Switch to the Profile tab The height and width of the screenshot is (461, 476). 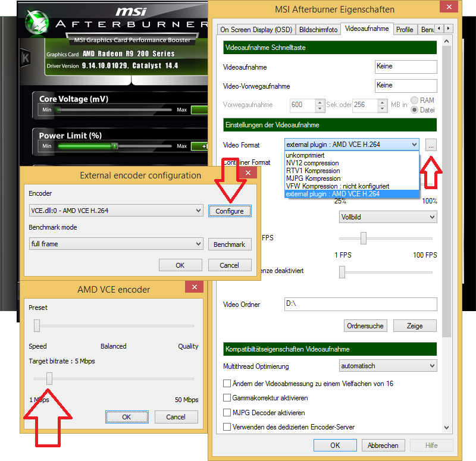coord(405,29)
